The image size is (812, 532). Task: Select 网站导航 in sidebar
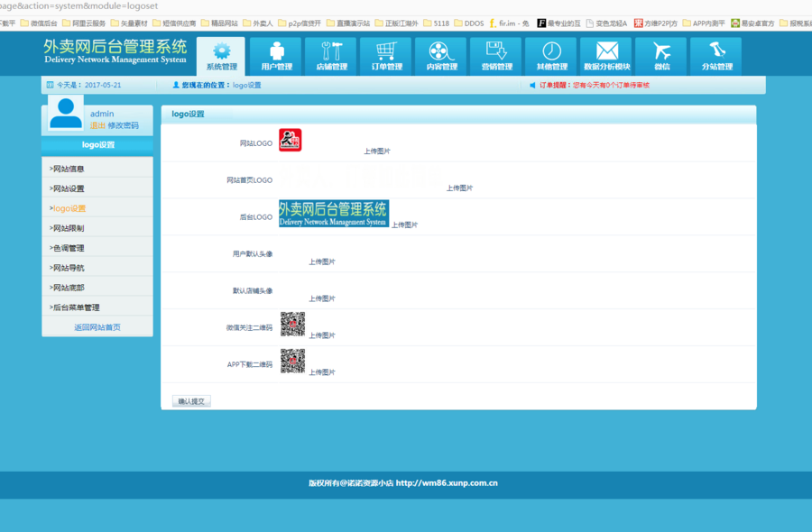click(x=97, y=268)
